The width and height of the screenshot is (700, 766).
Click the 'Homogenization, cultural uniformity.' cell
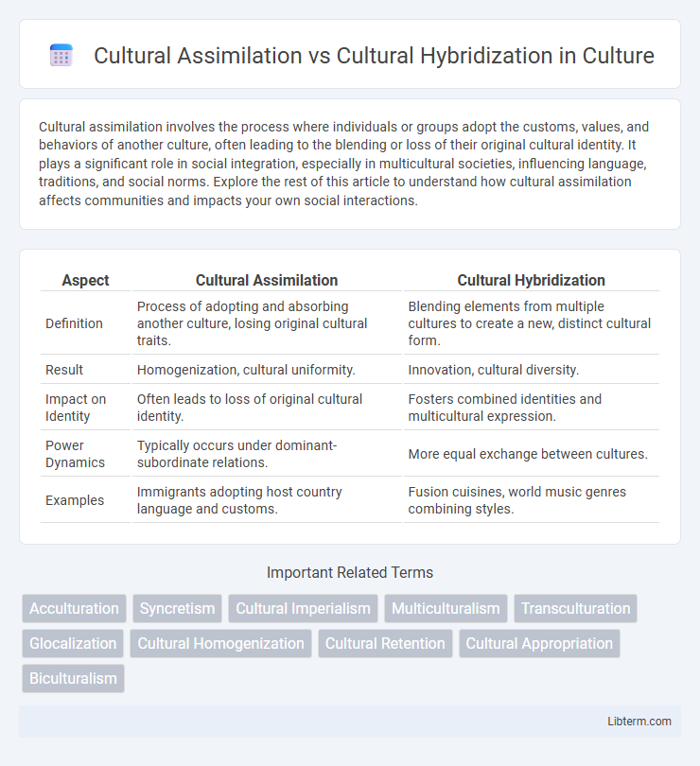[267, 370]
